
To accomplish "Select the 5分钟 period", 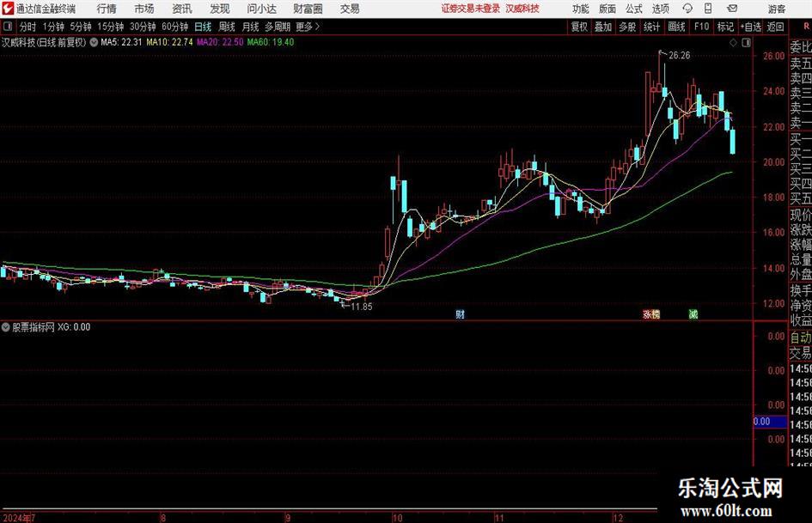I will click(81, 27).
